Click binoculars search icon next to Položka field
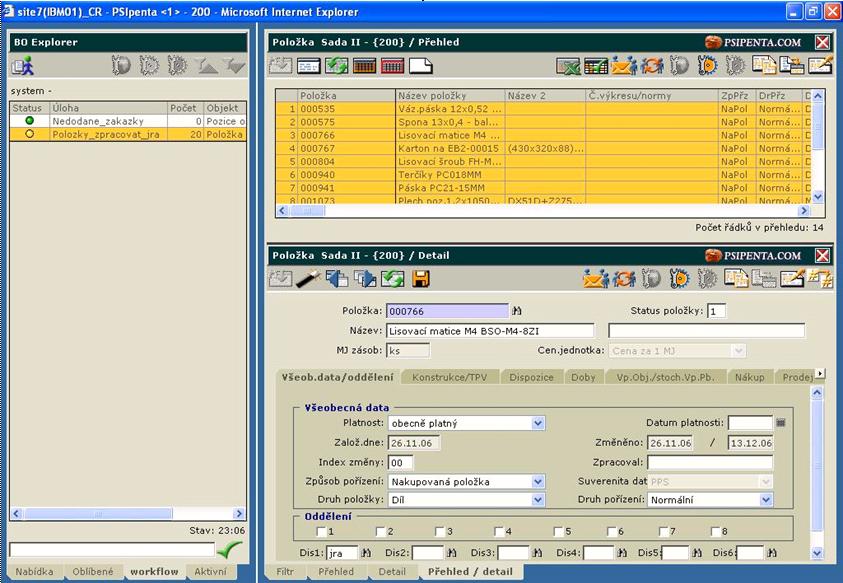 pos(517,311)
